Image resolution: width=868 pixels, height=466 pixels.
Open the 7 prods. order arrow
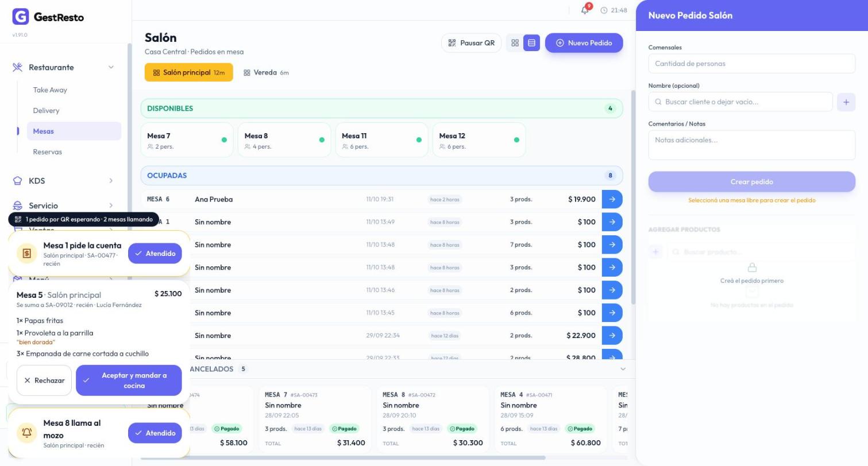click(612, 244)
